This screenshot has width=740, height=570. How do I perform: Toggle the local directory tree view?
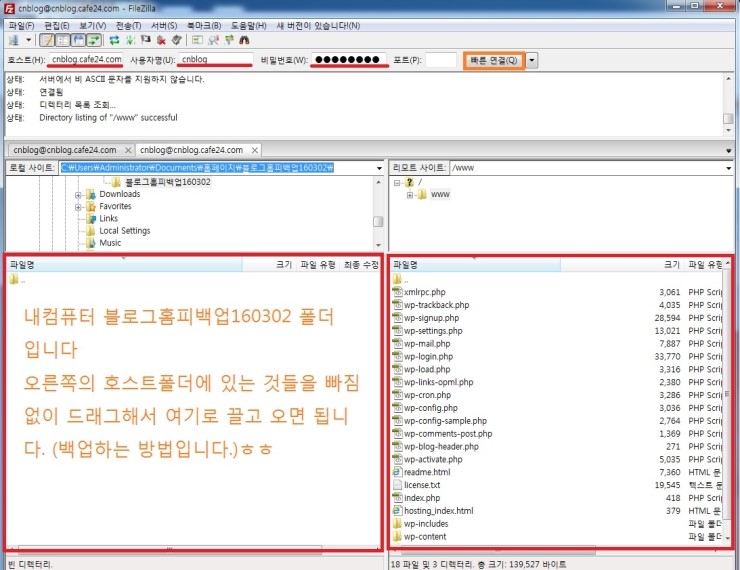pos(63,40)
